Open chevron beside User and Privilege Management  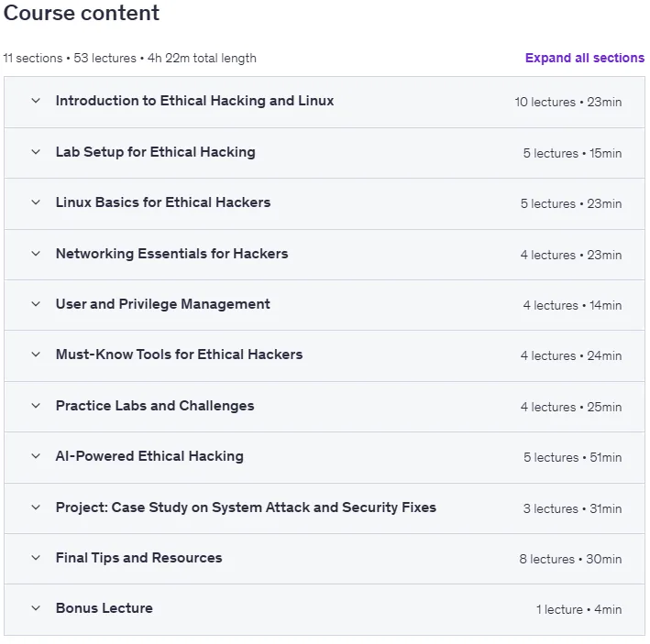coord(36,304)
